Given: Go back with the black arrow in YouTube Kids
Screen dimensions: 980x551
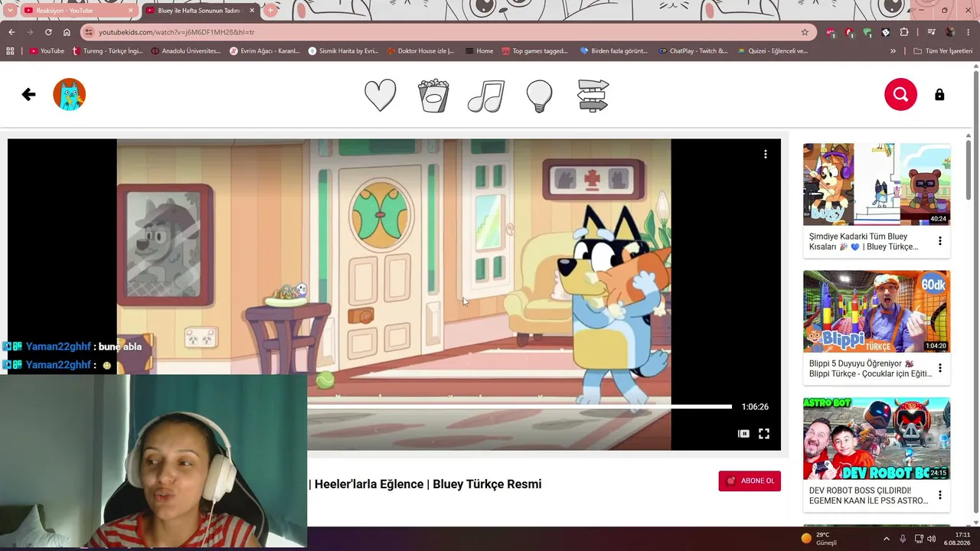Looking at the screenshot, I should [x=28, y=94].
